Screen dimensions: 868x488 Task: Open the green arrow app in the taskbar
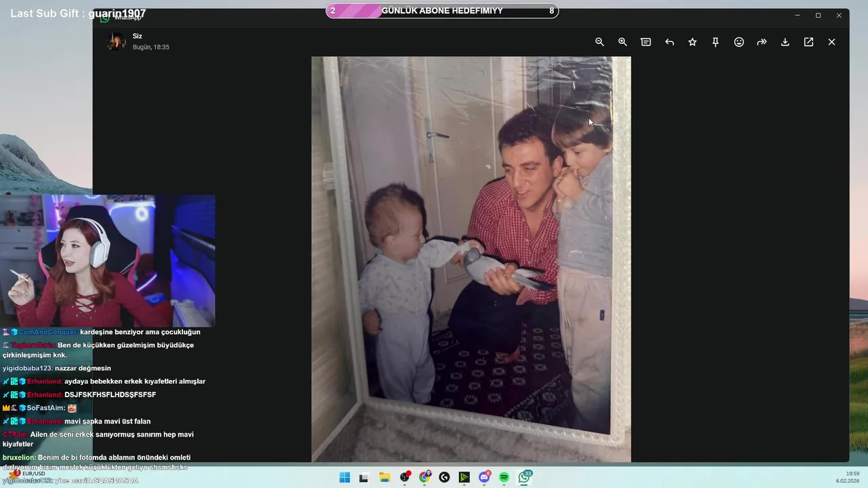coord(464,477)
